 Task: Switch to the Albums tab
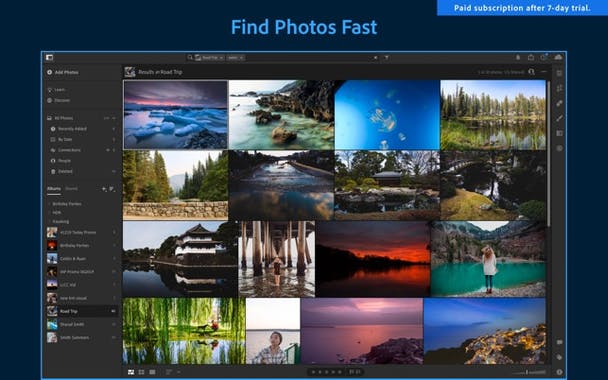(x=54, y=189)
